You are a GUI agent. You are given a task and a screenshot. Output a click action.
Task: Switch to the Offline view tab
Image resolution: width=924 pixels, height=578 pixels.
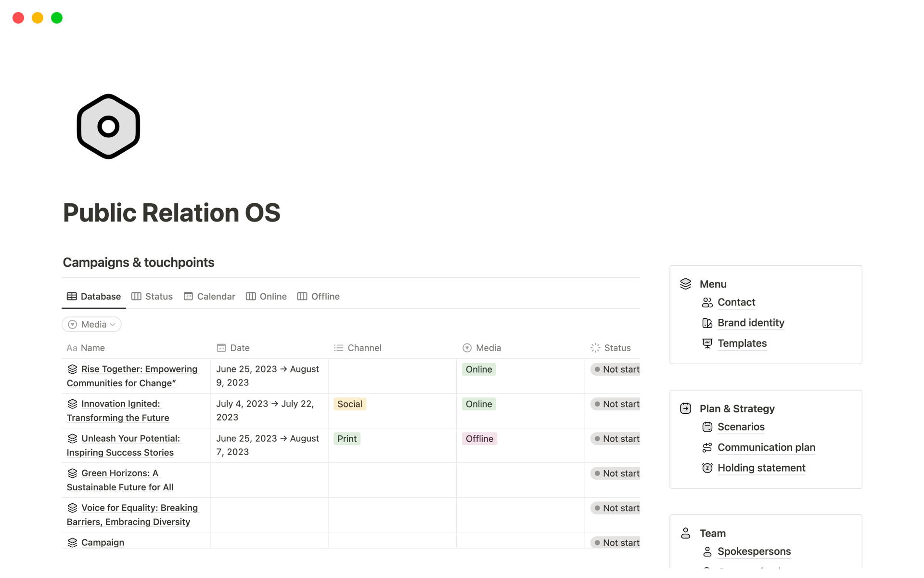pyautogui.click(x=319, y=297)
